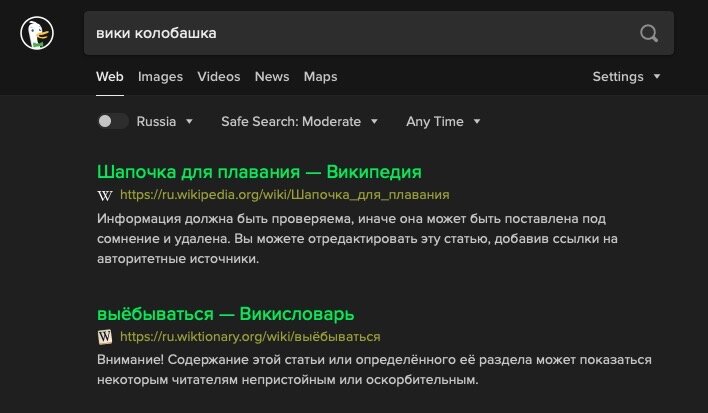Open the ru.wiktionary.org URL link

tap(250, 337)
